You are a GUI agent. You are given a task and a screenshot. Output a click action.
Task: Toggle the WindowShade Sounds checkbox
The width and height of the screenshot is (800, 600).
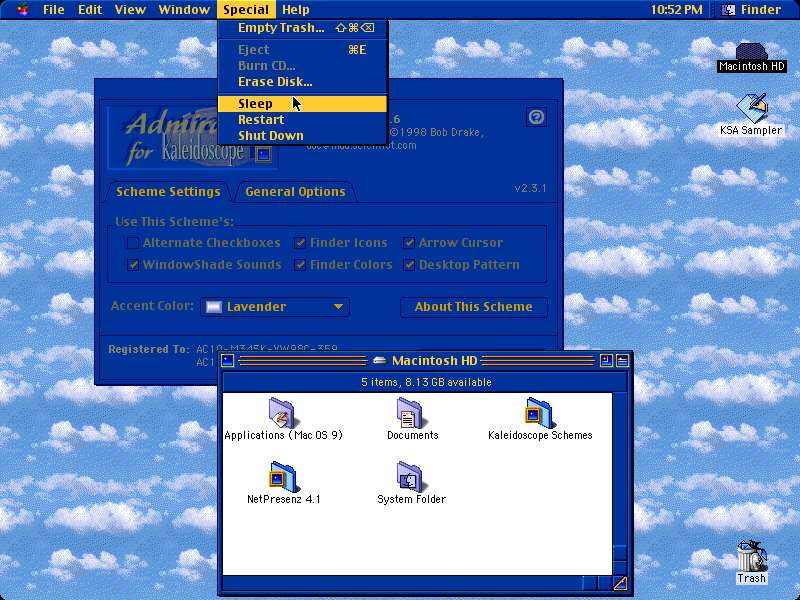tap(133, 265)
